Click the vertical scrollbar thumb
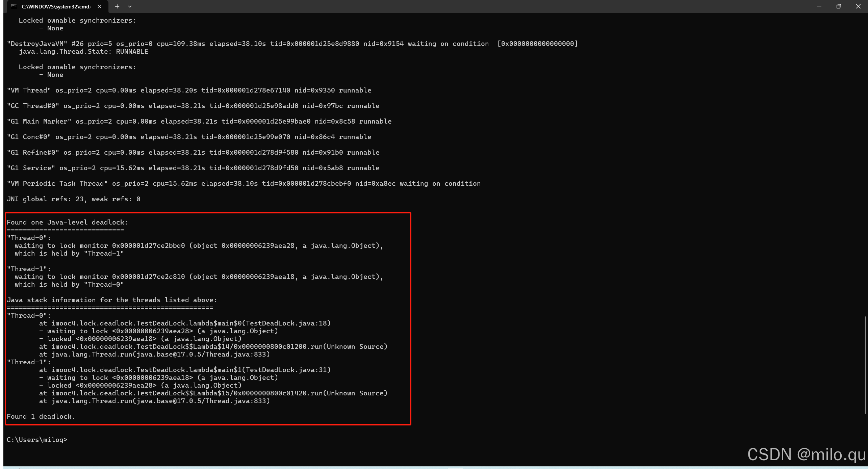This screenshot has width=868, height=469. pyautogui.click(x=865, y=365)
